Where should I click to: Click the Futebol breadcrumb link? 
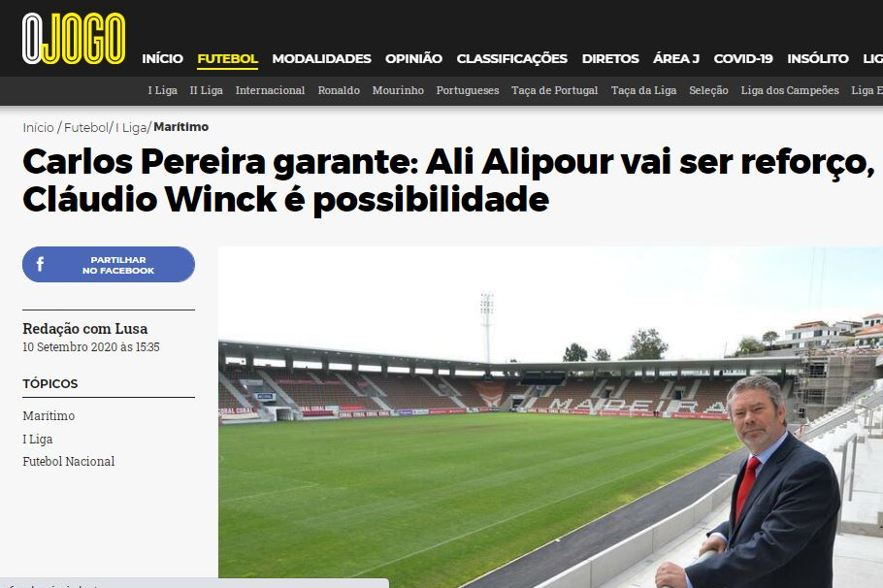tap(86, 127)
